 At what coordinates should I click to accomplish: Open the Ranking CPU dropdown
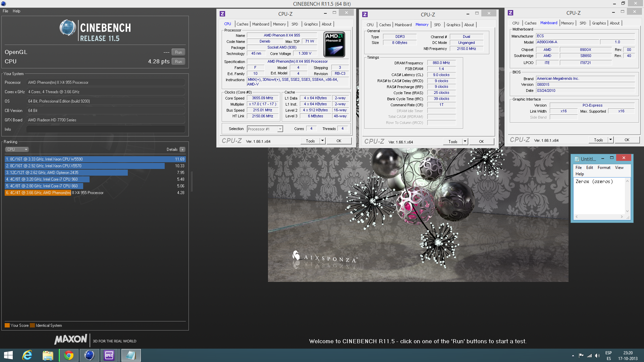tap(17, 149)
